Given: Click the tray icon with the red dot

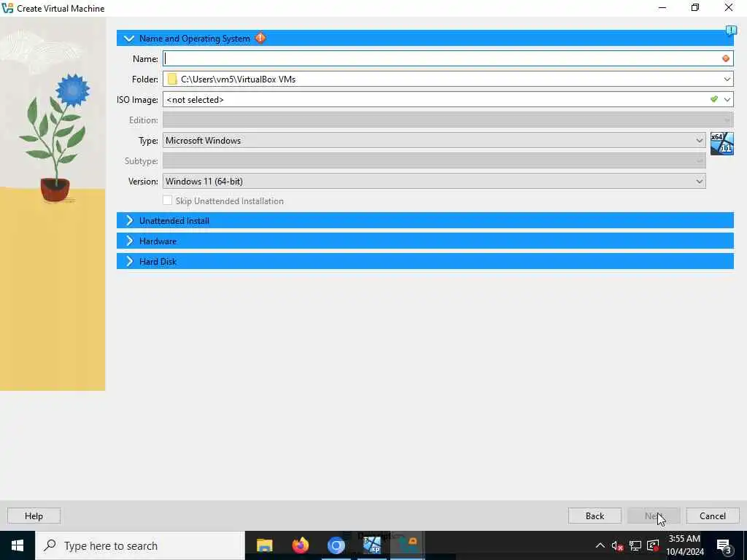Looking at the screenshot, I should (x=653, y=545).
